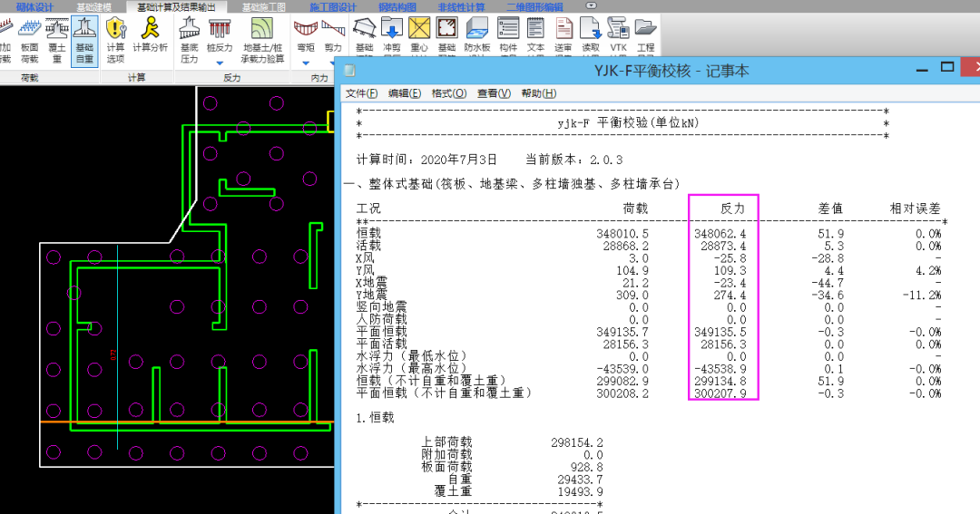This screenshot has width=980, height=514.
Task: Open Notepad 帮助(H) menu
Action: 539,93
